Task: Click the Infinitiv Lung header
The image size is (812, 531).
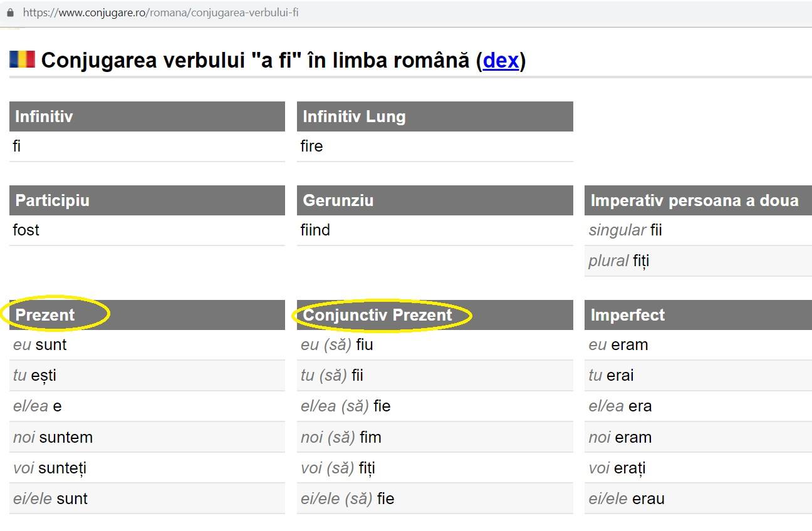Action: click(435, 116)
